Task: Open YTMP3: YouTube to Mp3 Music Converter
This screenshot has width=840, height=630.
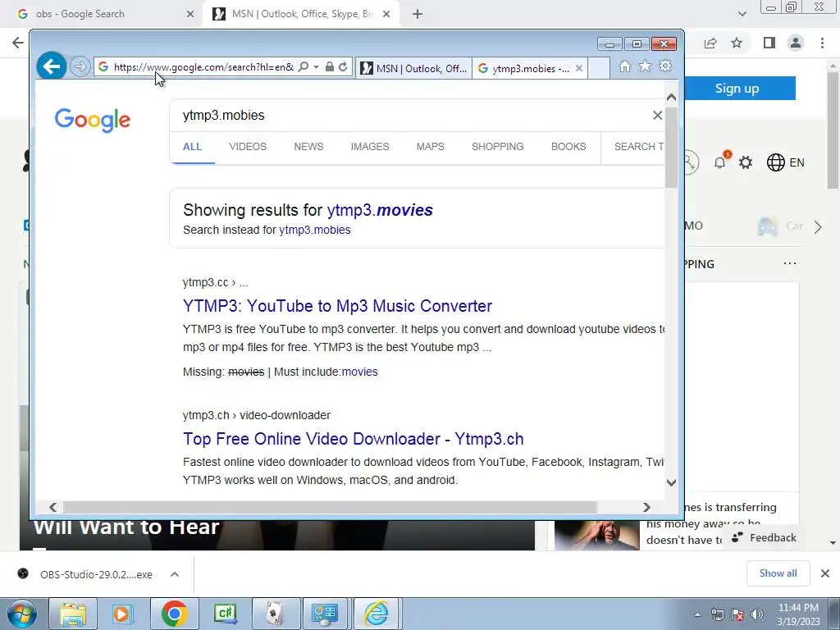Action: pos(337,306)
